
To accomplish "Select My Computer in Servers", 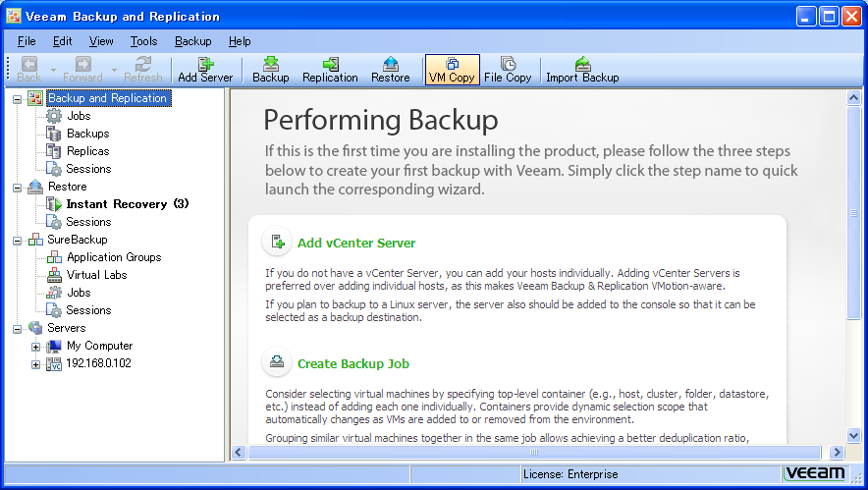I will (99, 346).
